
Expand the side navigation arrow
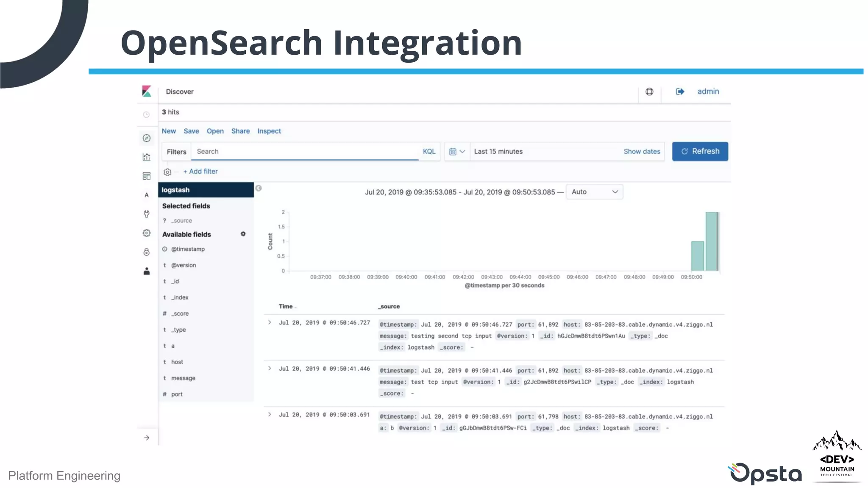tap(147, 438)
